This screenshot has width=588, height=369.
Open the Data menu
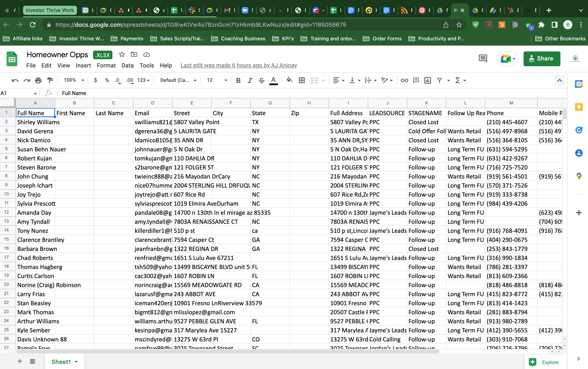tap(127, 65)
